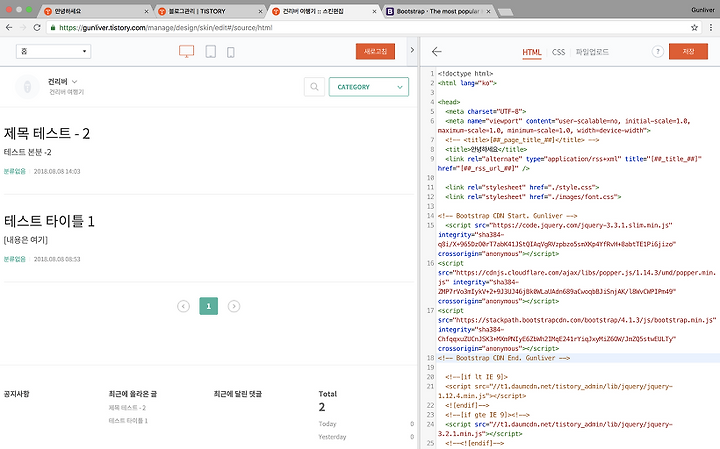Click the Total visitor count label

(328, 394)
